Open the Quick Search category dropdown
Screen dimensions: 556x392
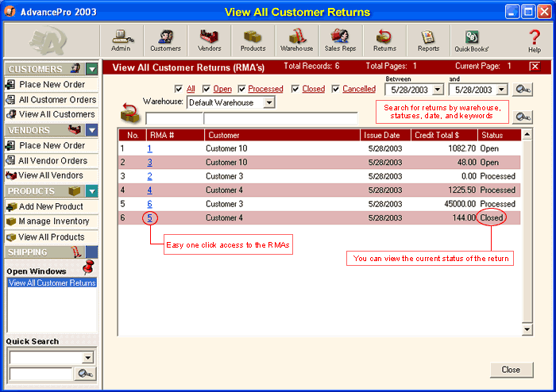coord(87,358)
